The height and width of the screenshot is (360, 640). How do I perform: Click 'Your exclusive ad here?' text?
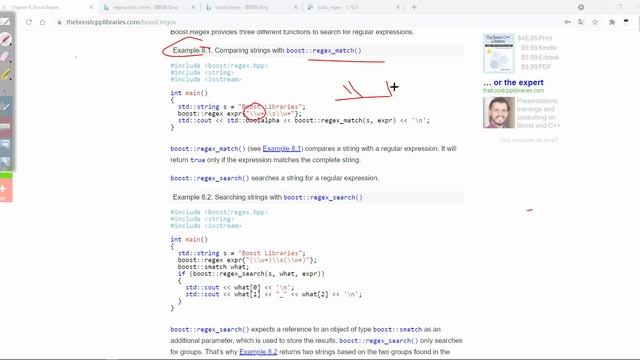pos(528,140)
